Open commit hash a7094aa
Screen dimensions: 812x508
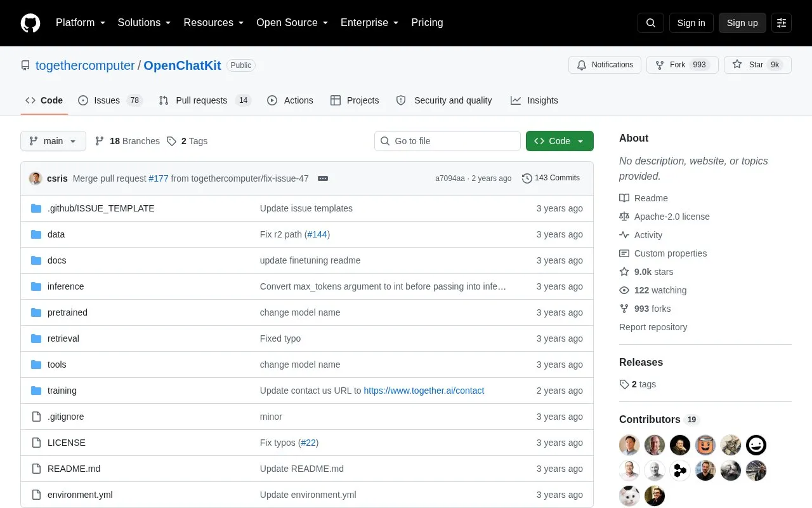(x=450, y=178)
